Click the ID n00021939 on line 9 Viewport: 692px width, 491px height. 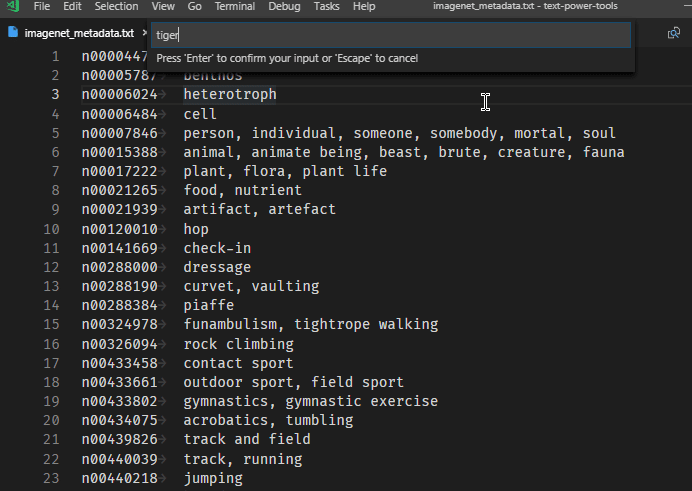click(119, 210)
